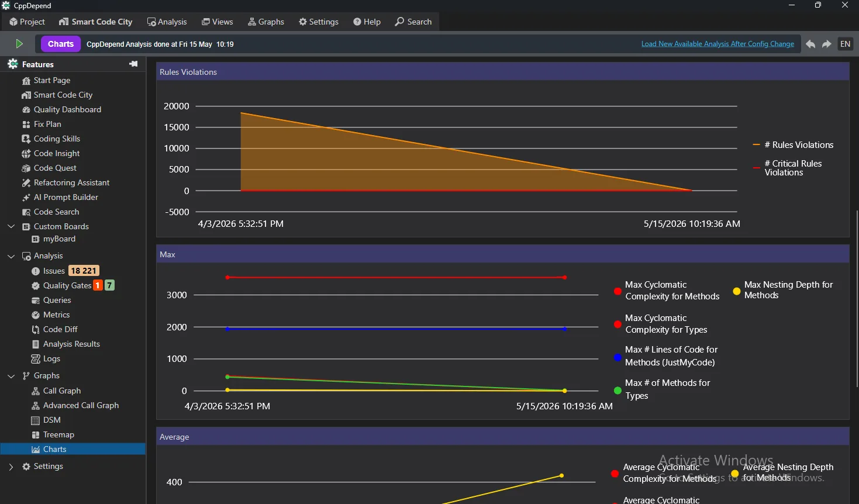The image size is (859, 504).
Task: Open the Views menu
Action: (218, 22)
